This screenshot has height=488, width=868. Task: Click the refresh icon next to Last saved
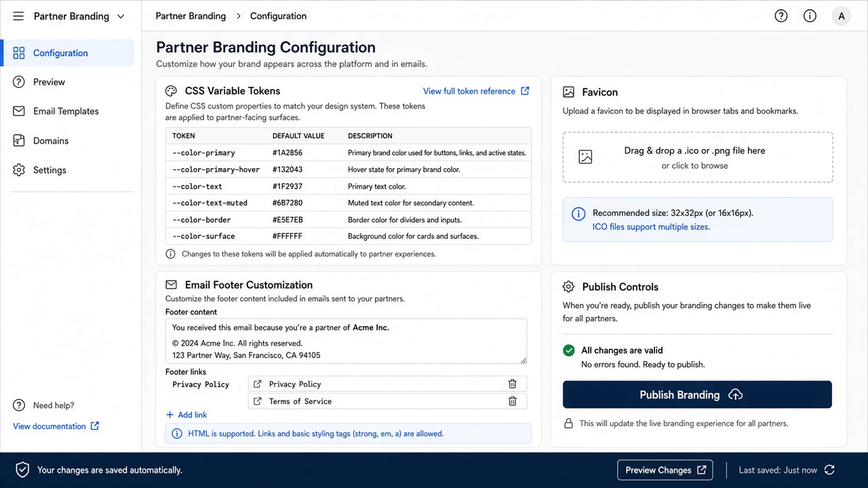829,470
